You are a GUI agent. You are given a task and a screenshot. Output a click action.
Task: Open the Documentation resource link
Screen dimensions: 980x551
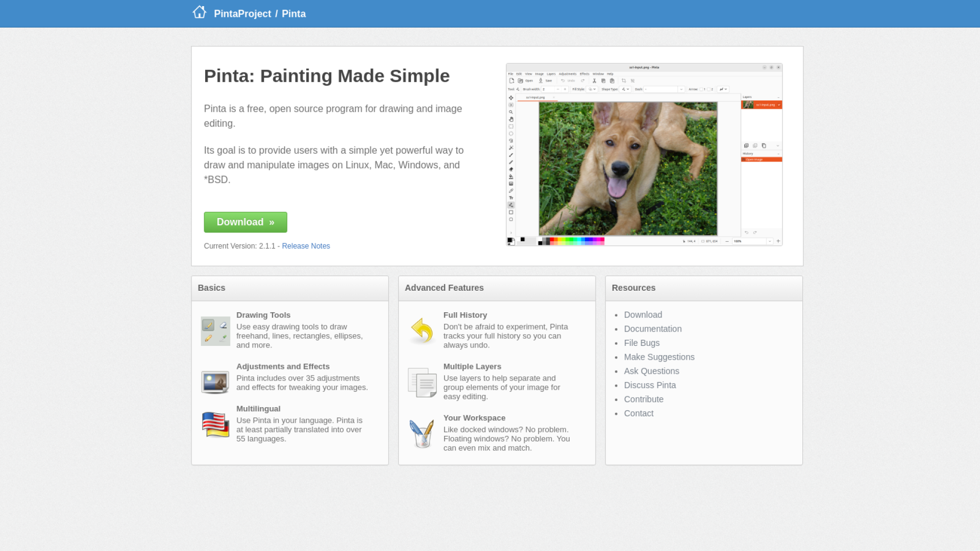tap(652, 329)
